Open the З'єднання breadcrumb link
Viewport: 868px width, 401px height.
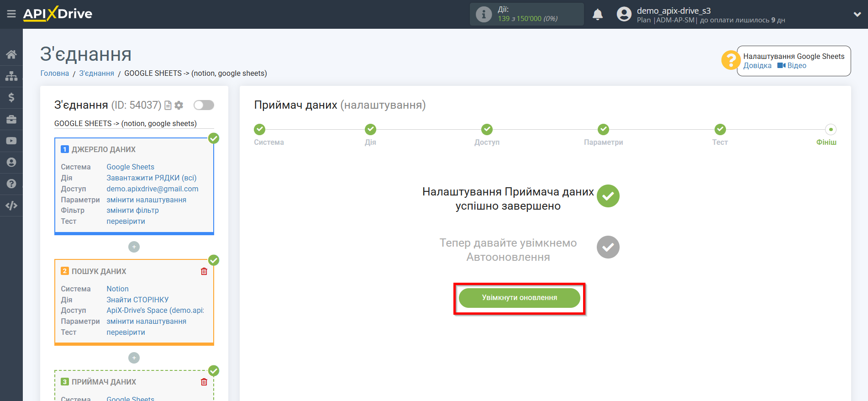pos(97,74)
